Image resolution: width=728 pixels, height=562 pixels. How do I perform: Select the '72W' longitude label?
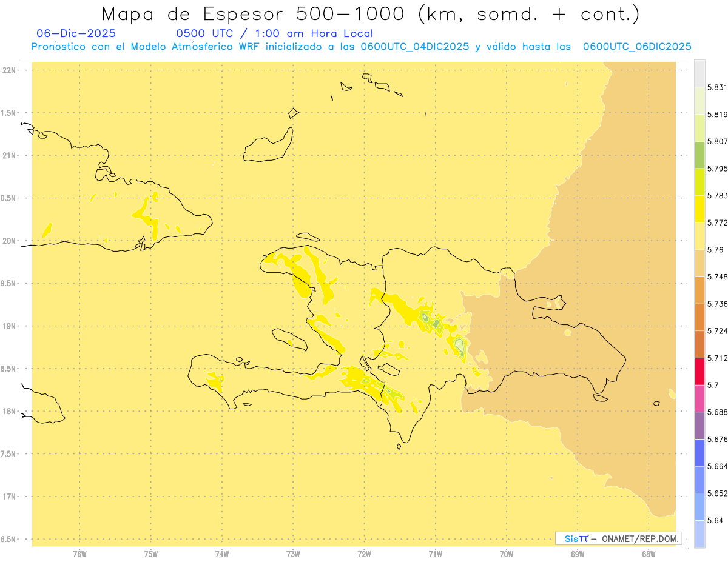pyautogui.click(x=365, y=555)
